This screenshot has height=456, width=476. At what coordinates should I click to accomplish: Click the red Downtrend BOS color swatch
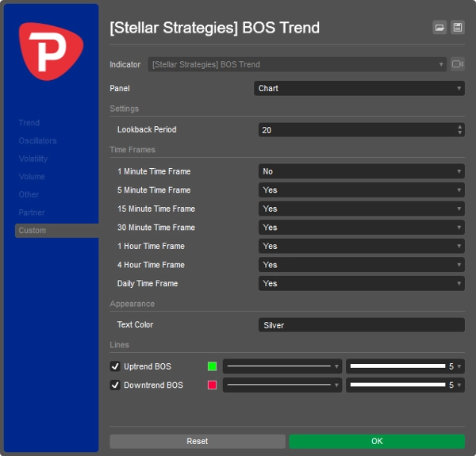[212, 385]
